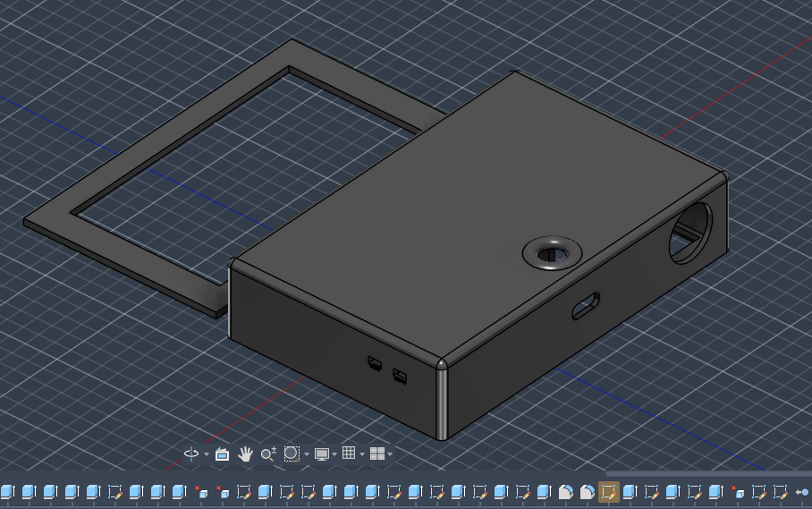This screenshot has width=812, height=509.
Task: Select the right small port cutout on front
Action: pos(400,376)
